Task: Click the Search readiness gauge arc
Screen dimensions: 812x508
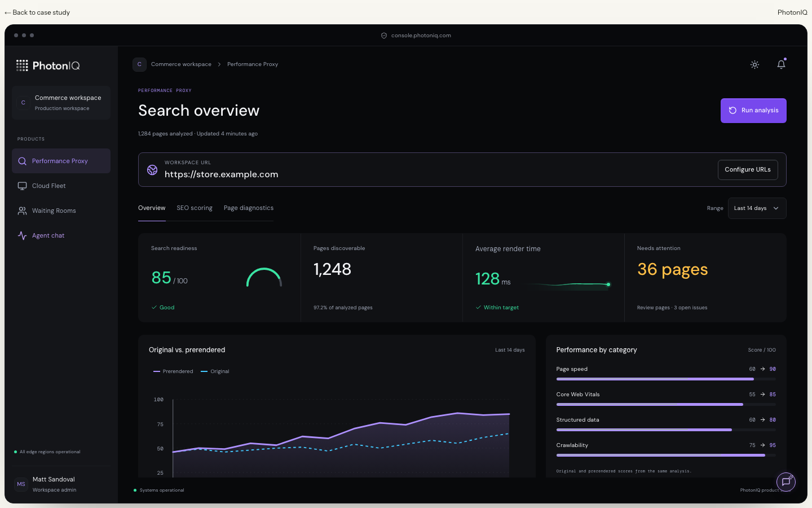Action: point(264,277)
